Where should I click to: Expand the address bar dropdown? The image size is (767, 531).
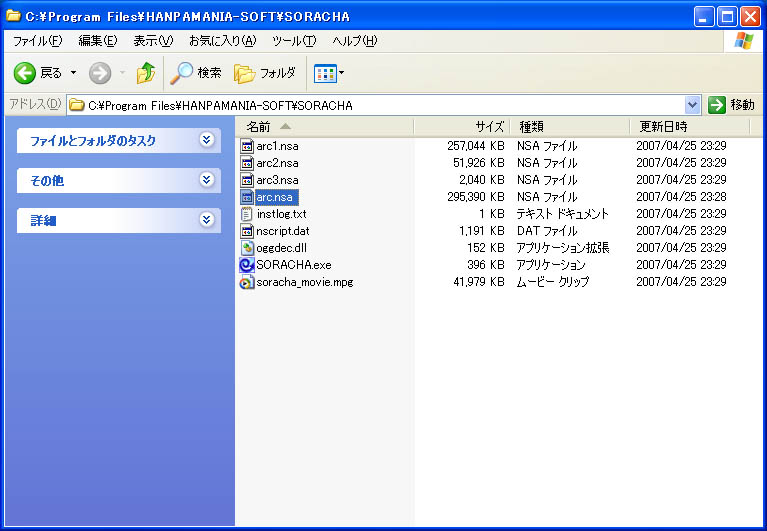pos(692,105)
